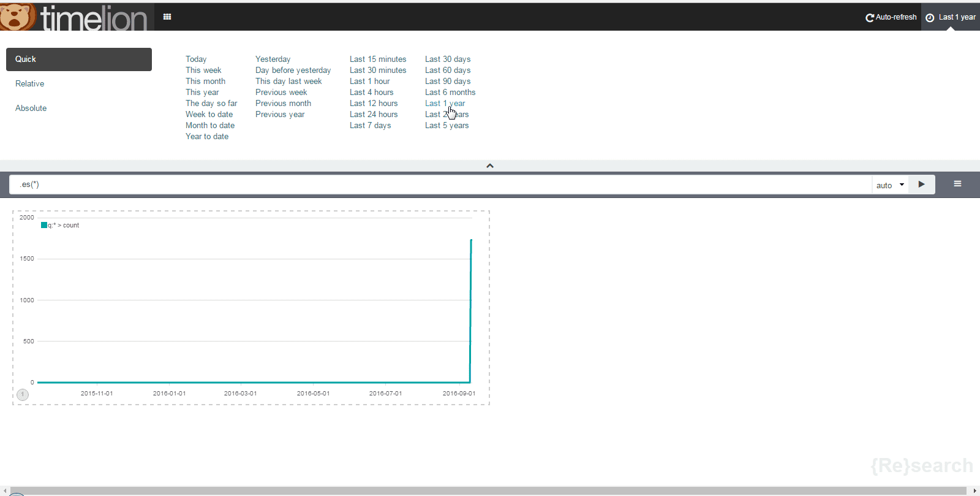Collapse the time picker with the chevron
Viewport: 980px width, 496px height.
490,166
